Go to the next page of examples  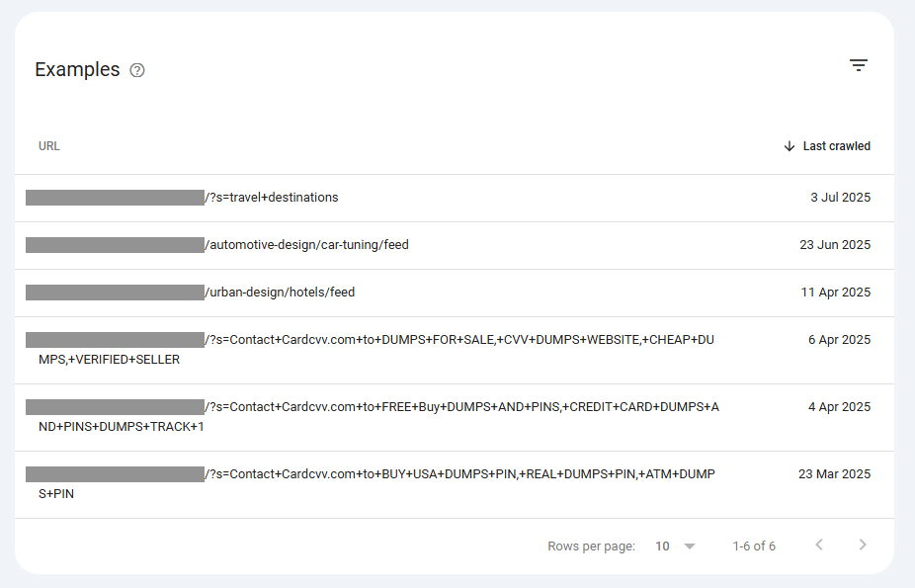tap(863, 545)
